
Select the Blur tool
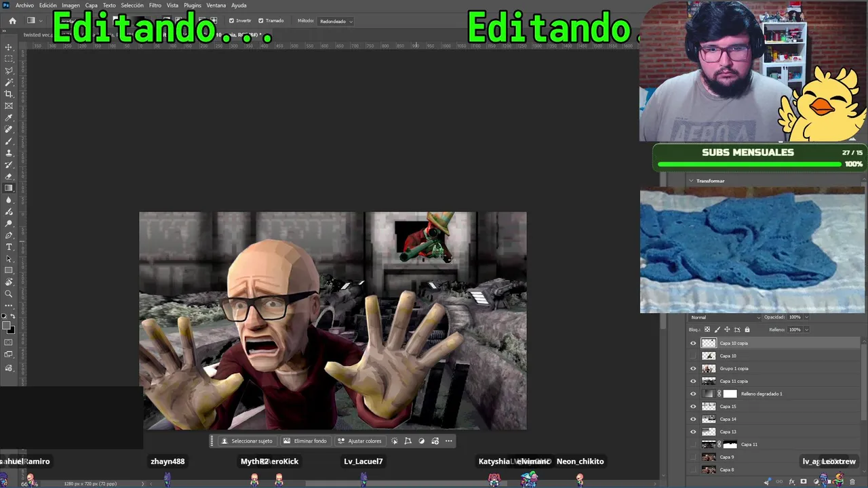coord(9,200)
